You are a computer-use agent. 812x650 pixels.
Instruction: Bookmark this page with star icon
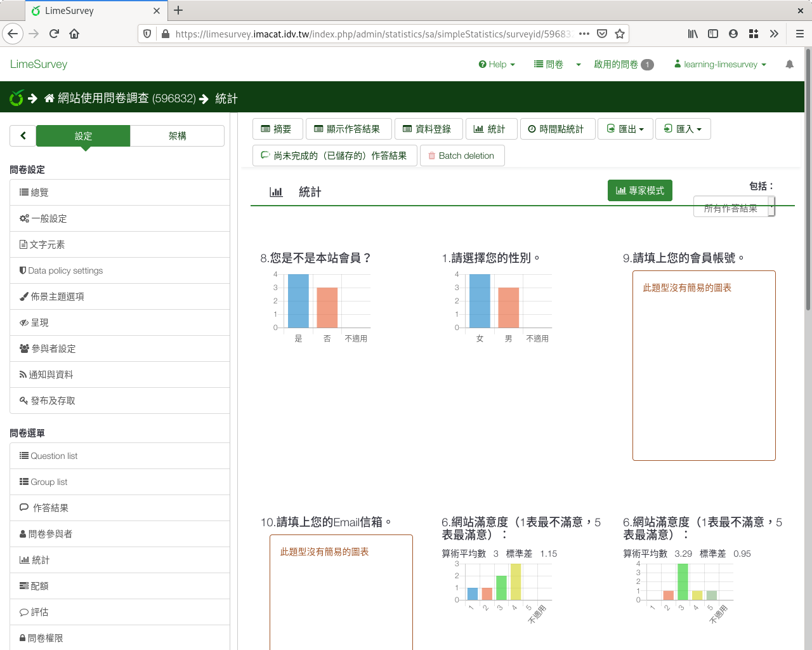pyautogui.click(x=620, y=34)
